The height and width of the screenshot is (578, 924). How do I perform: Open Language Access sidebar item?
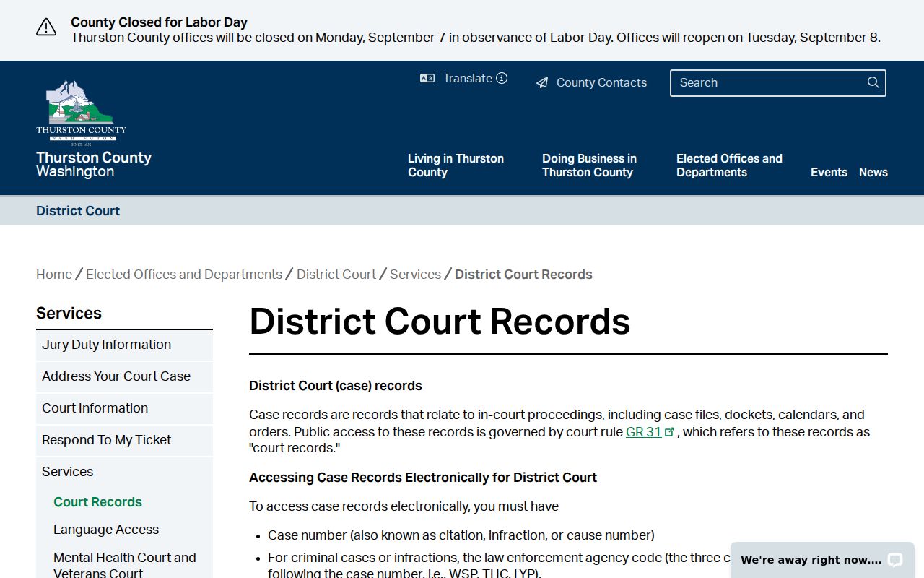click(x=106, y=530)
